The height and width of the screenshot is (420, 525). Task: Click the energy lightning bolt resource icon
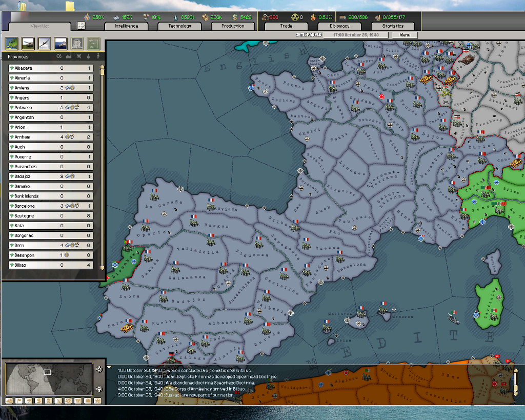point(87,17)
